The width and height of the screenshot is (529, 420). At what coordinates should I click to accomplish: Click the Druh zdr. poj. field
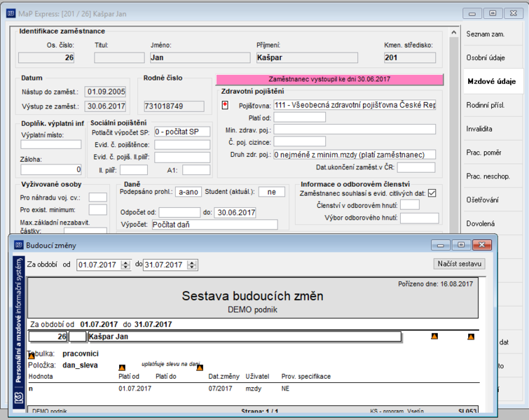(x=355, y=155)
